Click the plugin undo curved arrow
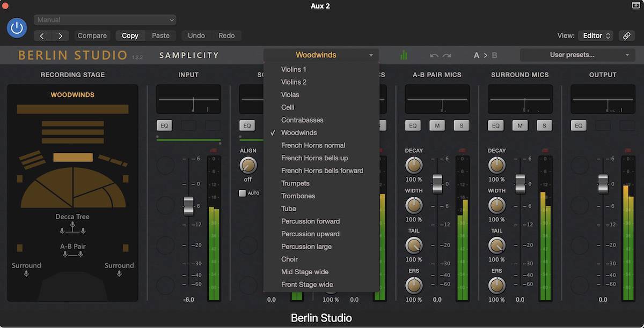Image resolution: width=644 pixels, height=328 pixels. pos(434,55)
